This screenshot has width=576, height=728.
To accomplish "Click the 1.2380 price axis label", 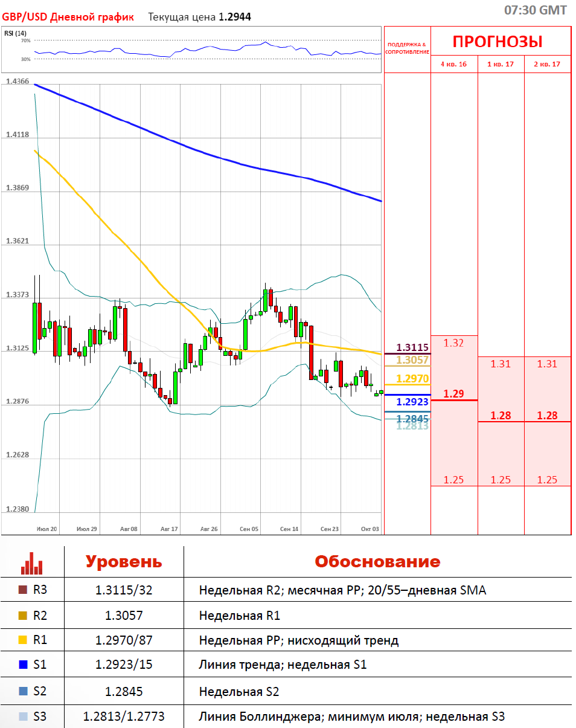I will pyautogui.click(x=17, y=509).
